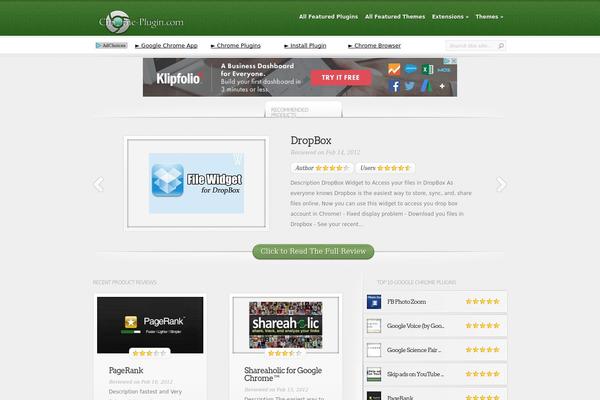Viewport: 600px width, 400px height.
Task: Click the search magnifier icon
Action: point(501,46)
